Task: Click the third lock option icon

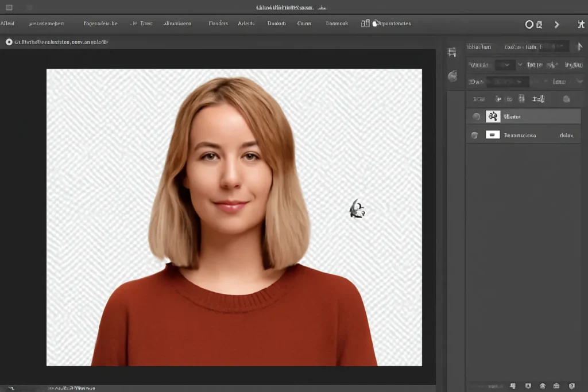Action: click(x=509, y=99)
